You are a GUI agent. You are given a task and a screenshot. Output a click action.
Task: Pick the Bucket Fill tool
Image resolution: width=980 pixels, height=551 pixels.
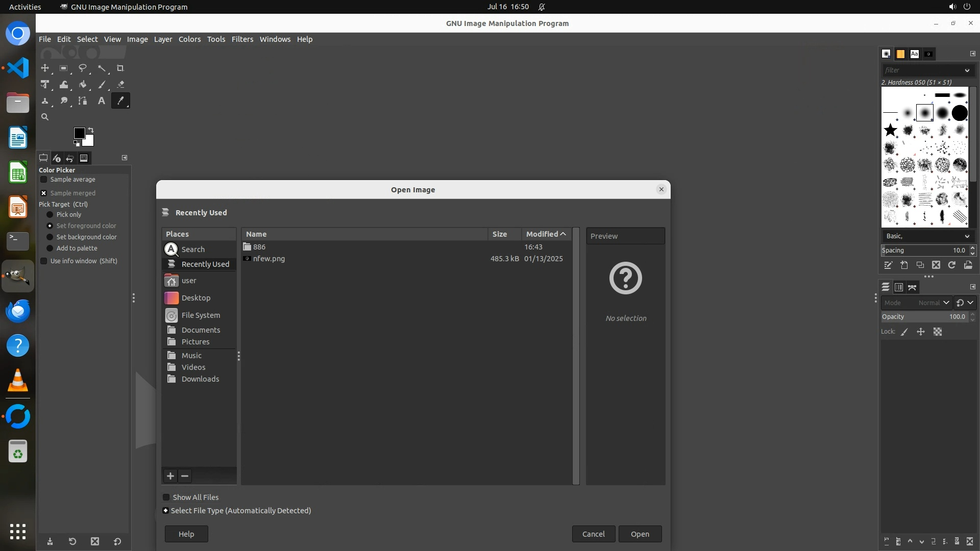pos(83,85)
